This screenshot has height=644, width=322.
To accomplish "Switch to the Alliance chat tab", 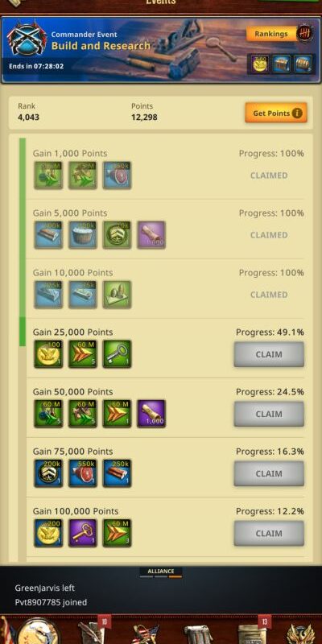I will pos(161,572).
